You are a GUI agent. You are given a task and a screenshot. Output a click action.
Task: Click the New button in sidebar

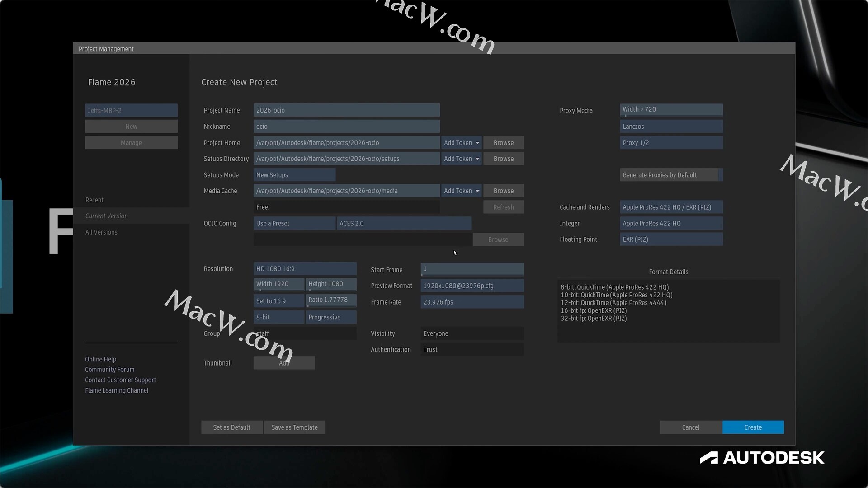pyautogui.click(x=131, y=127)
